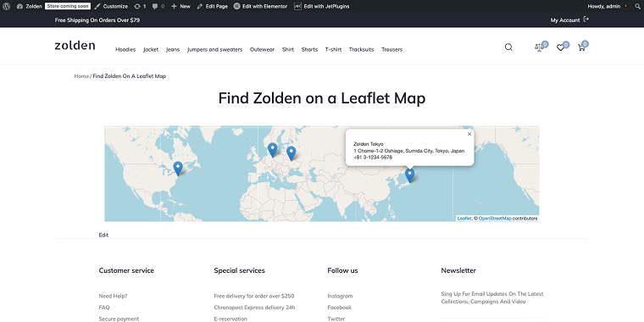Screen dimensions: 644x322
Task: Open the Trousers category
Action: (391, 49)
